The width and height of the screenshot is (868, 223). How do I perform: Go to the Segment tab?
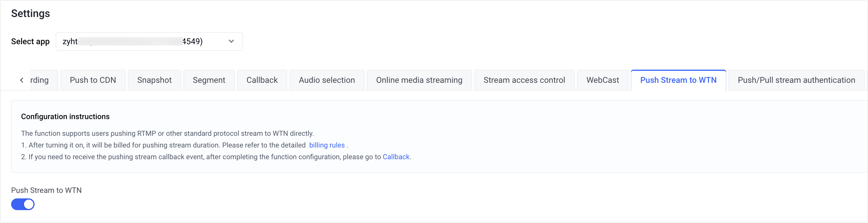point(209,80)
